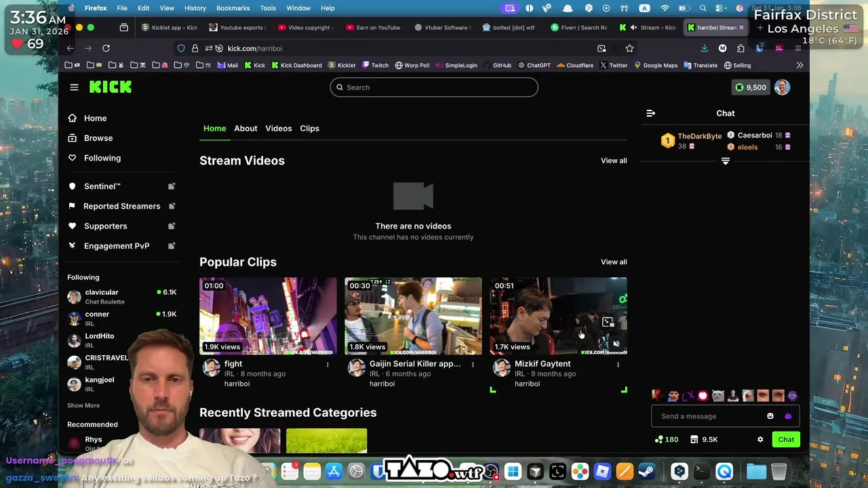Click the channel shop icon showing 9.5K
Screen dimensions: 868x488
[703, 439]
